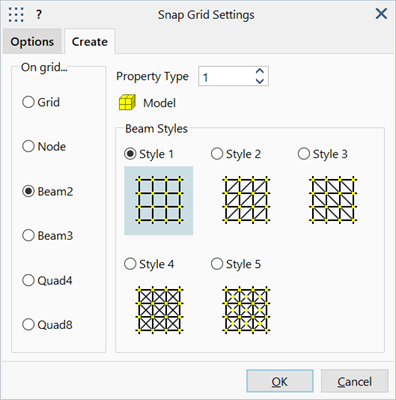Viewport: 396px width, 400px height.
Task: Choose the Quad4 on-grid option
Action: tap(47, 280)
